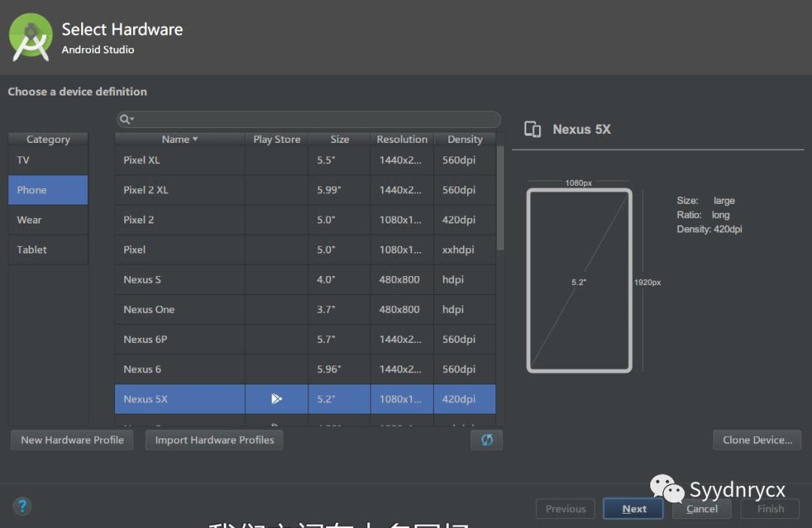Click the device list vertical scrollbar
This screenshot has width=812, height=528.
[x=500, y=199]
